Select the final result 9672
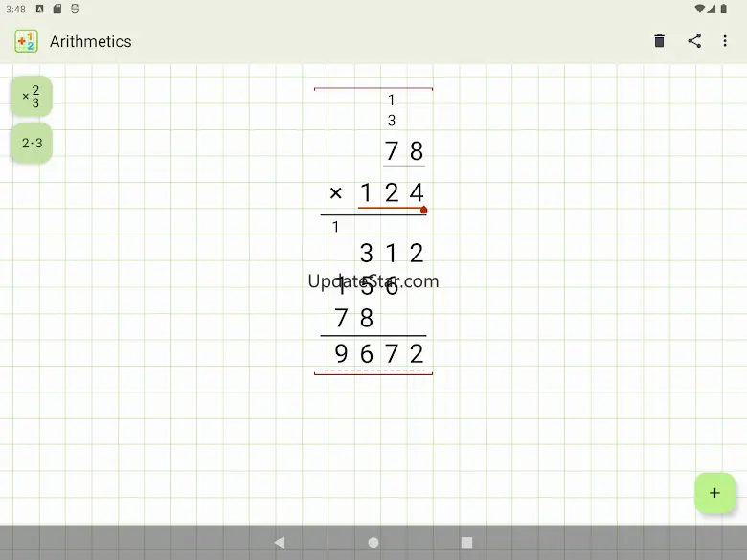 click(x=379, y=354)
